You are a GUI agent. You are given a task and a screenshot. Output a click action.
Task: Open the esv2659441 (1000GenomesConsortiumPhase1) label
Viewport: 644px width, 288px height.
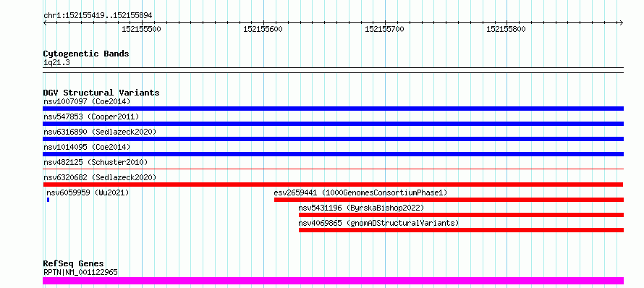(x=360, y=192)
